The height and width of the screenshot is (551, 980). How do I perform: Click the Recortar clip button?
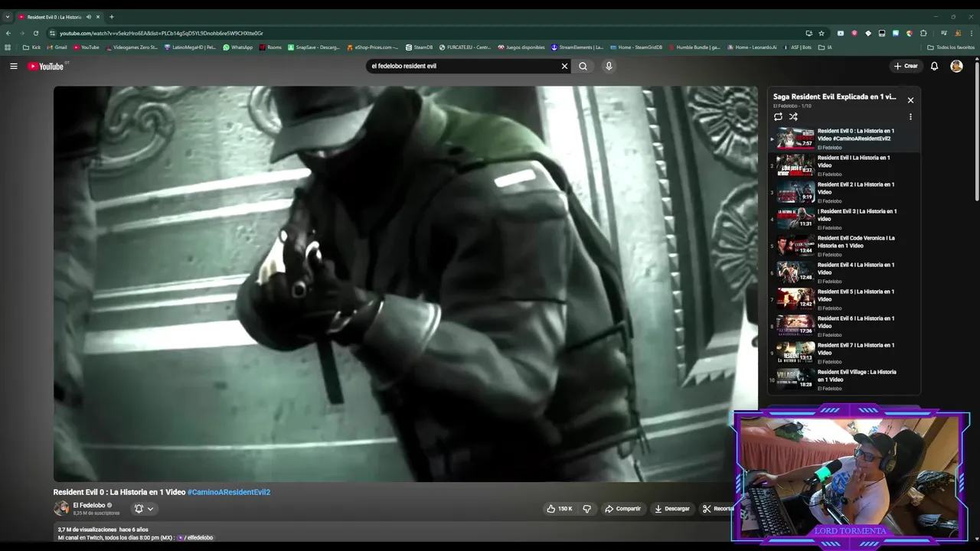click(717, 508)
